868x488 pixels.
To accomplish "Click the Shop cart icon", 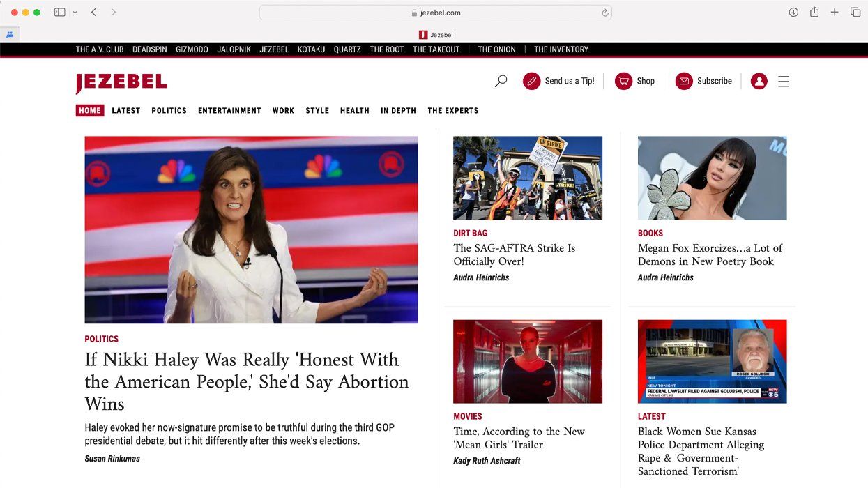I will (x=623, y=80).
